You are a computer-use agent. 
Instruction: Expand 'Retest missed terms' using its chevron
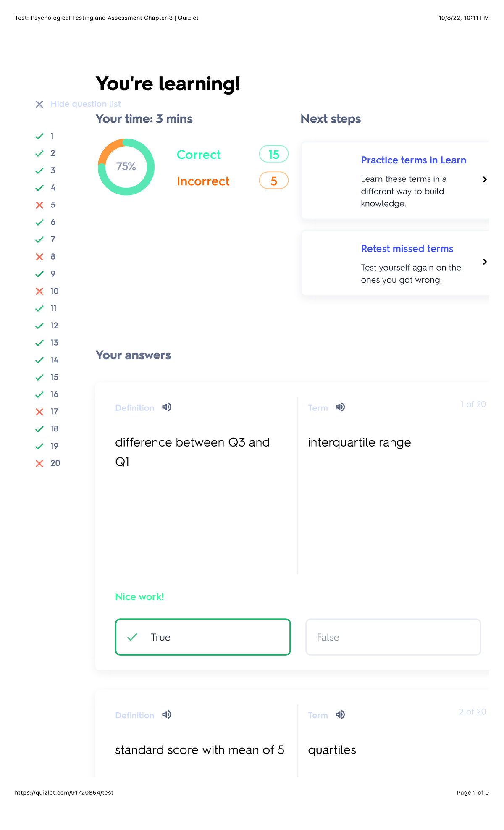486,262
